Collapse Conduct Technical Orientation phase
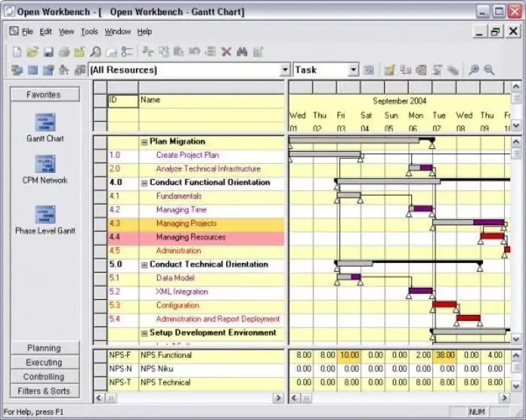The width and height of the screenshot is (526, 420). [144, 265]
